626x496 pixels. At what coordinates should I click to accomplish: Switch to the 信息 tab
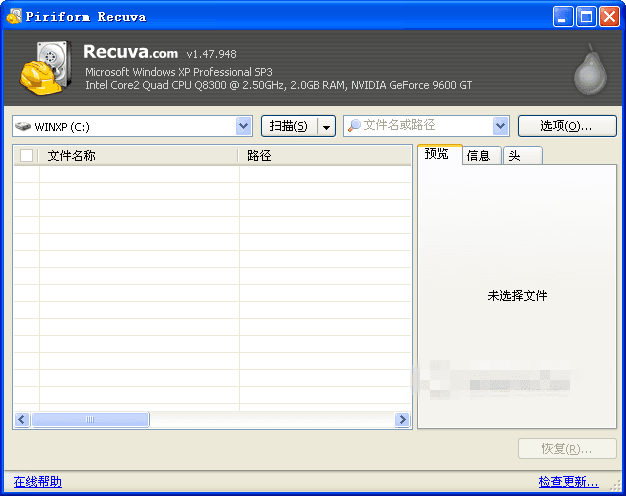pyautogui.click(x=479, y=156)
